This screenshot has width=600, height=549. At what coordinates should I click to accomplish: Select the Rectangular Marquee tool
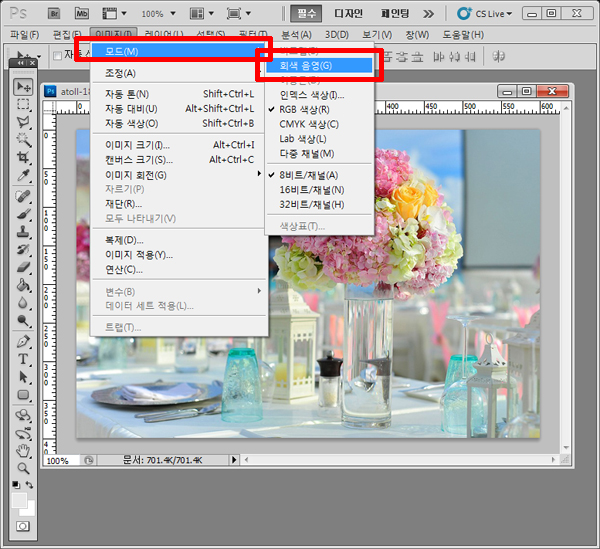coord(23,105)
